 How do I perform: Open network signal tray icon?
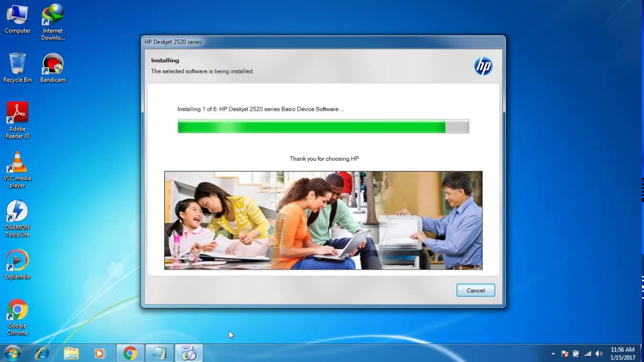[x=588, y=354]
